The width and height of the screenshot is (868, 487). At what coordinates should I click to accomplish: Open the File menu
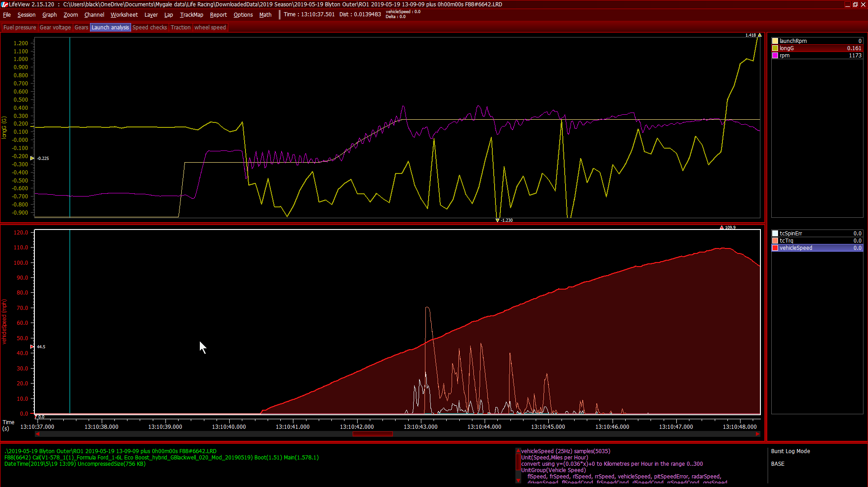tap(7, 15)
